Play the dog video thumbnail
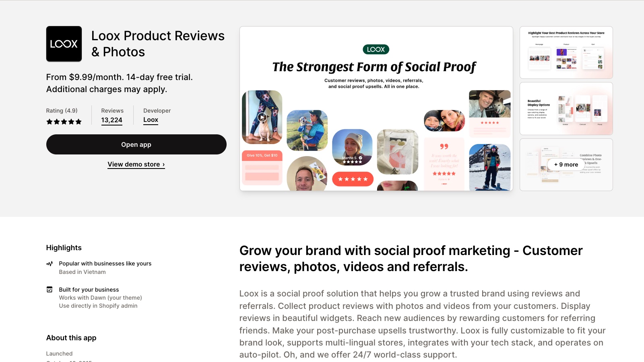The height and width of the screenshot is (362, 644). [262, 117]
